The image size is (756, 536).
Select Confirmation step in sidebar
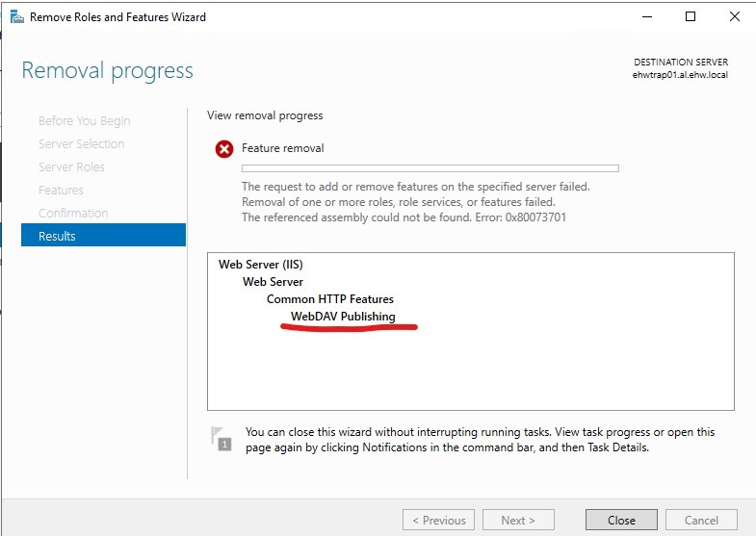pyautogui.click(x=73, y=214)
